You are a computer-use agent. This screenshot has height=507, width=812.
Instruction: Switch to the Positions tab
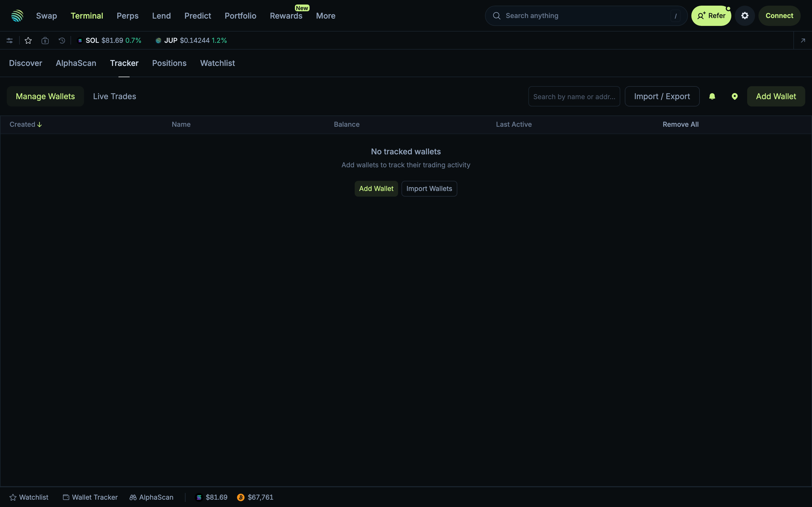tap(169, 63)
